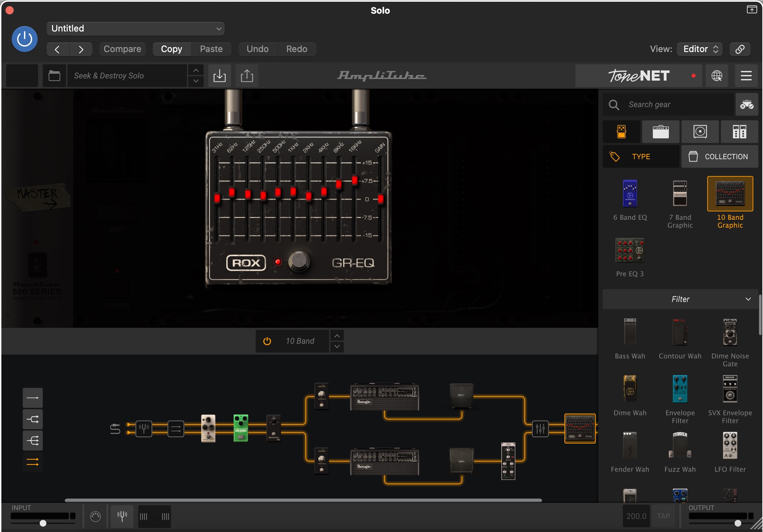Switch to the COLLECTION tab
This screenshot has width=763, height=532.
(720, 156)
